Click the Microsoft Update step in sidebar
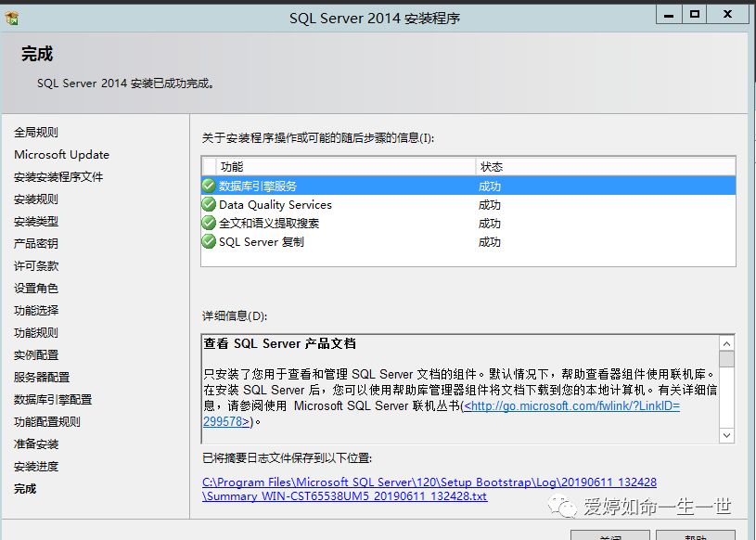 coord(62,154)
